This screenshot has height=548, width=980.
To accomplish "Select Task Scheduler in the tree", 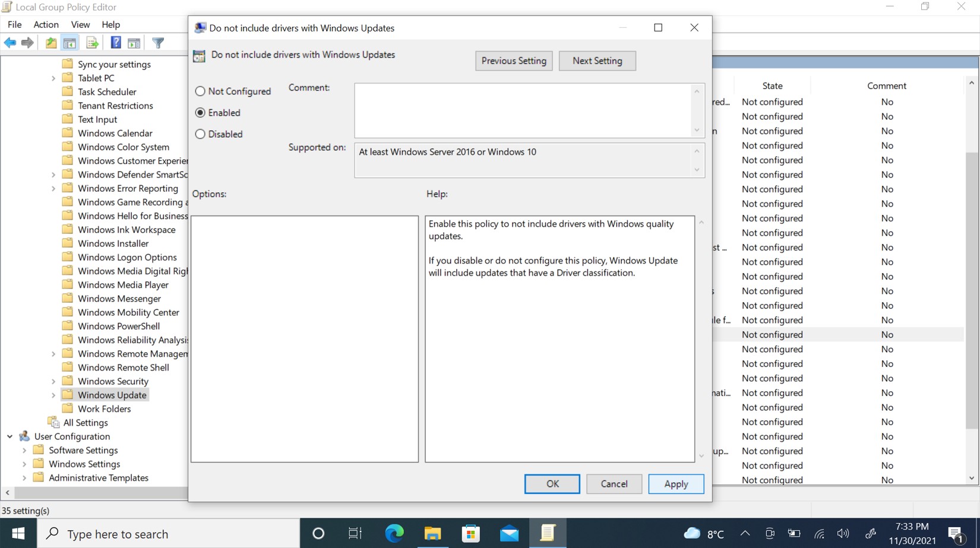I will 107,91.
